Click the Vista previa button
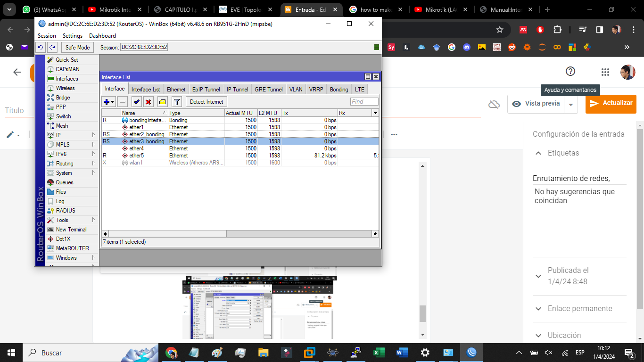The width and height of the screenshot is (644, 362). click(x=537, y=104)
